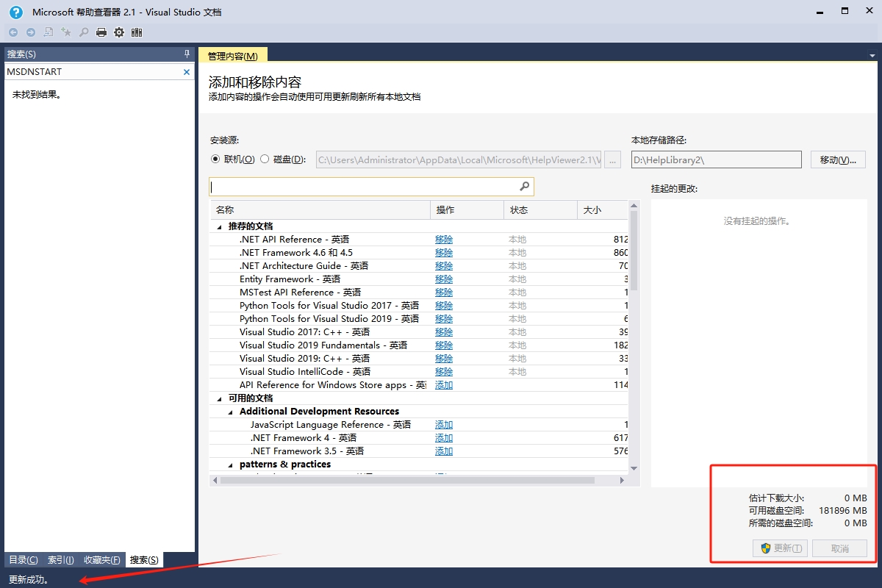882x588 pixels.
Task: Sort by the 状态 column header
Action: coord(540,210)
